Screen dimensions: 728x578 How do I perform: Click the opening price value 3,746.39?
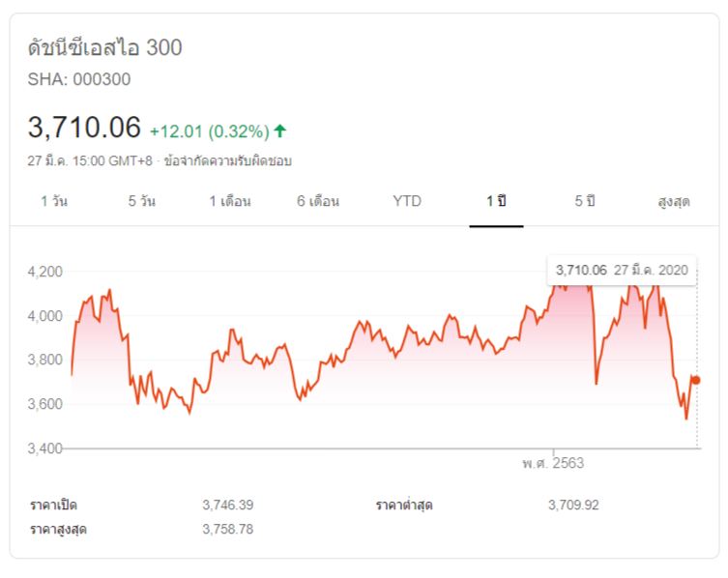click(228, 505)
